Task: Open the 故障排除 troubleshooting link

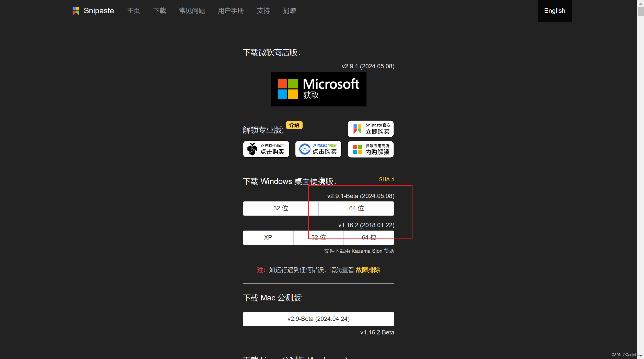Action: point(367,270)
